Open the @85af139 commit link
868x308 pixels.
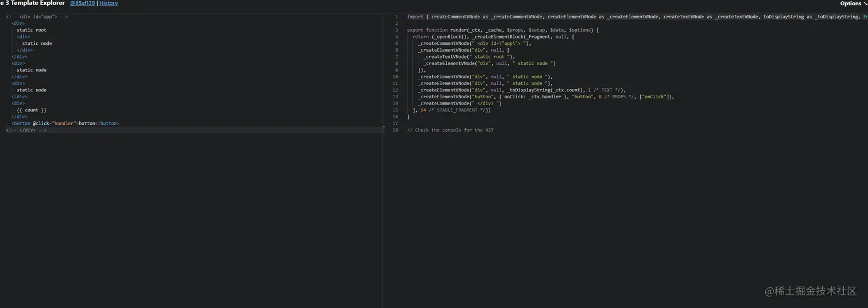pyautogui.click(x=83, y=3)
